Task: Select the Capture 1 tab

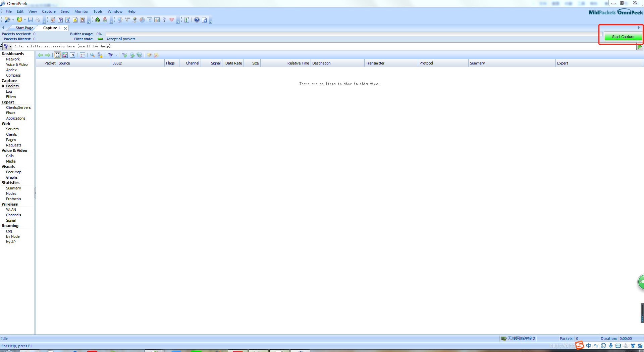Action: coord(52,28)
